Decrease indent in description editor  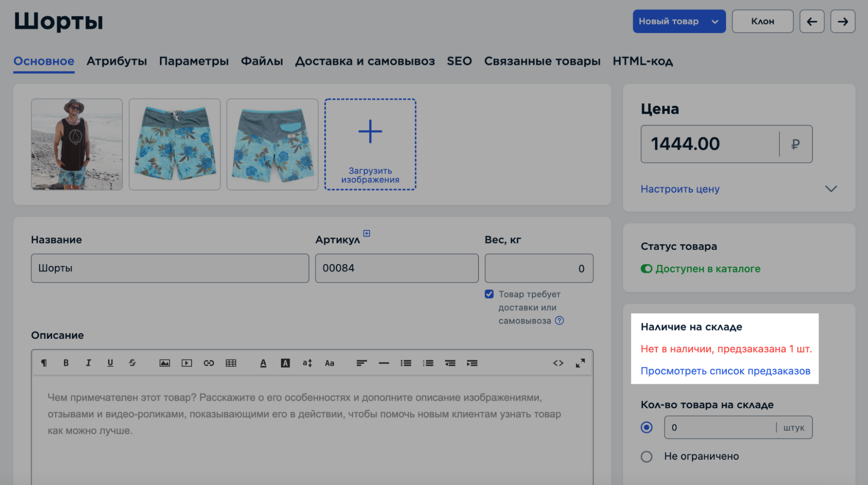[x=450, y=363]
